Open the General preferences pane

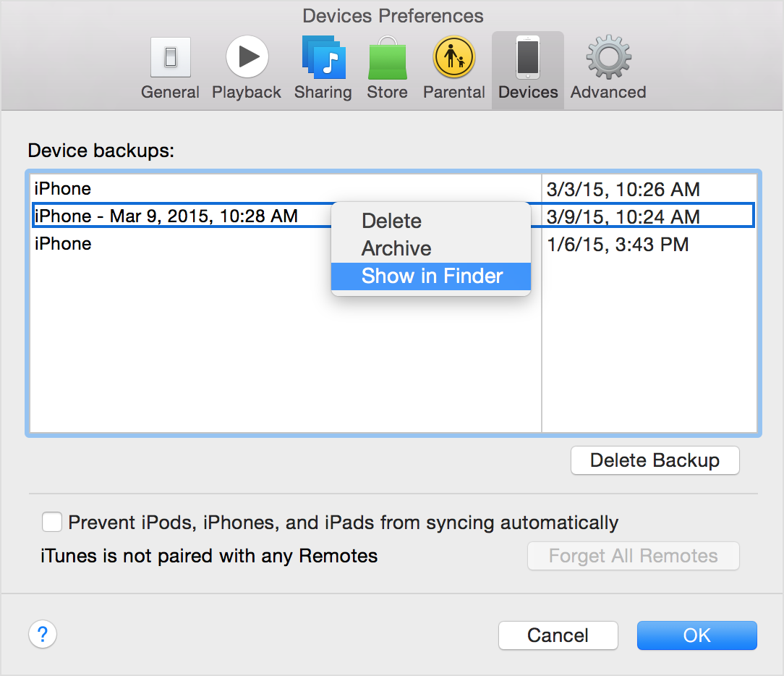(170, 69)
